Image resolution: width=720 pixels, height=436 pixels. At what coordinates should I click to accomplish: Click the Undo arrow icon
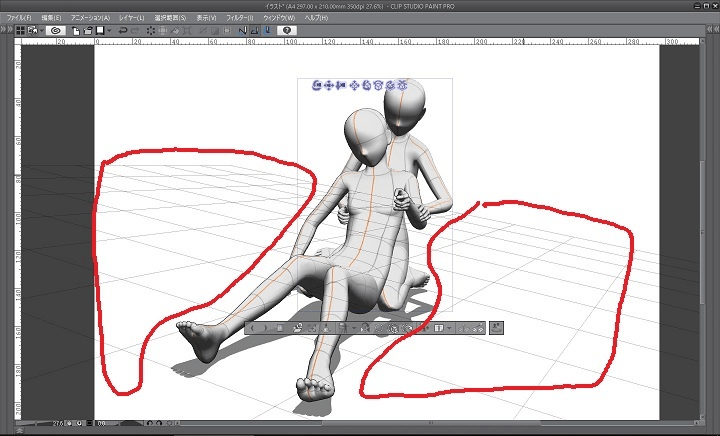tap(122, 31)
